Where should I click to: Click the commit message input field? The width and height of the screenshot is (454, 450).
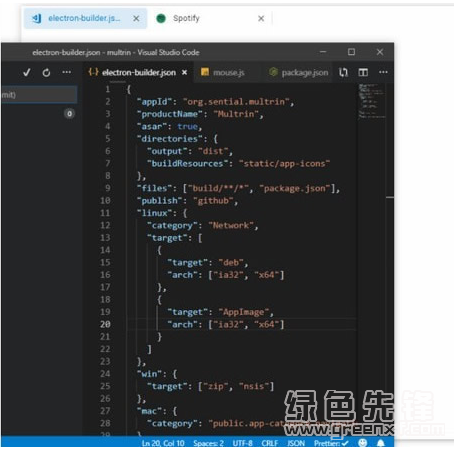pos(39,95)
